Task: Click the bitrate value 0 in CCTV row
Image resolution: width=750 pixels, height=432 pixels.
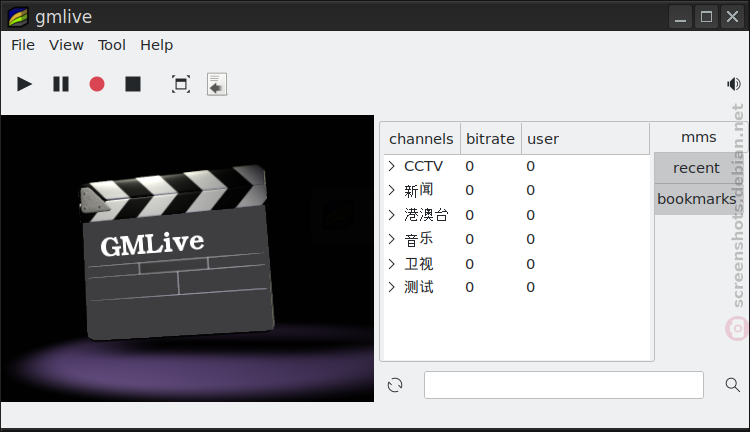Action: pos(470,166)
